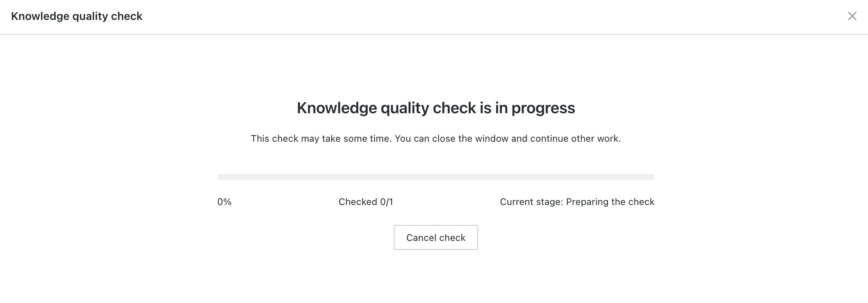Stop the running check with Cancel check
868x303 pixels.
pos(436,237)
